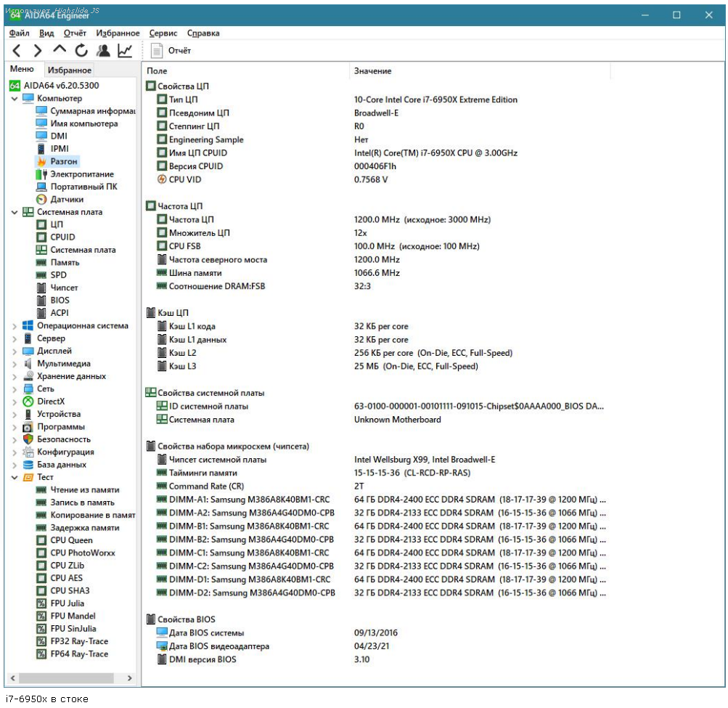Click the Forward navigation arrow
The image size is (728, 708).
tap(38, 51)
